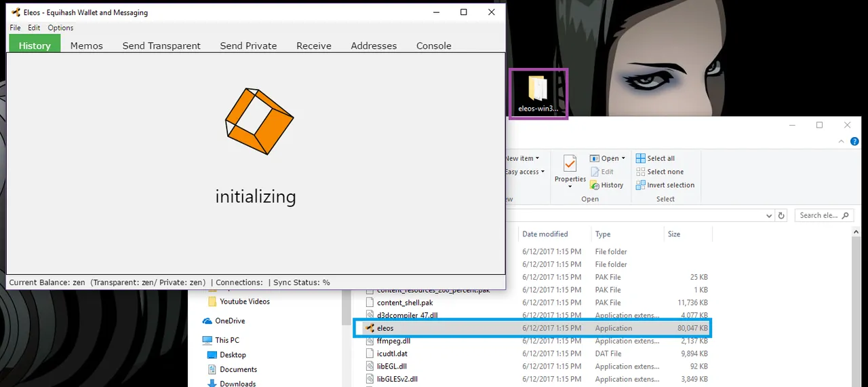Click the Properties icon in Explorer ribbon
Image resolution: width=868 pixels, height=387 pixels.
[570, 164]
